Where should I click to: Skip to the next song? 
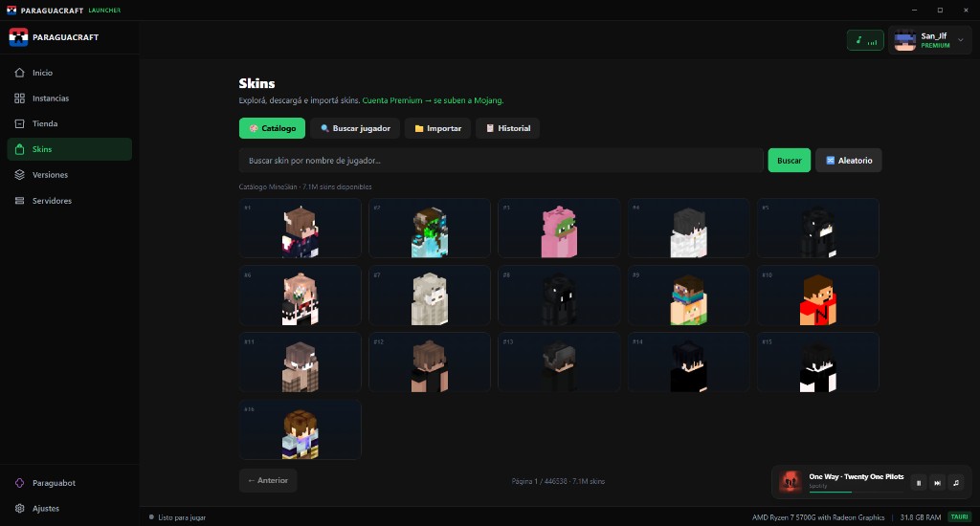tap(937, 483)
